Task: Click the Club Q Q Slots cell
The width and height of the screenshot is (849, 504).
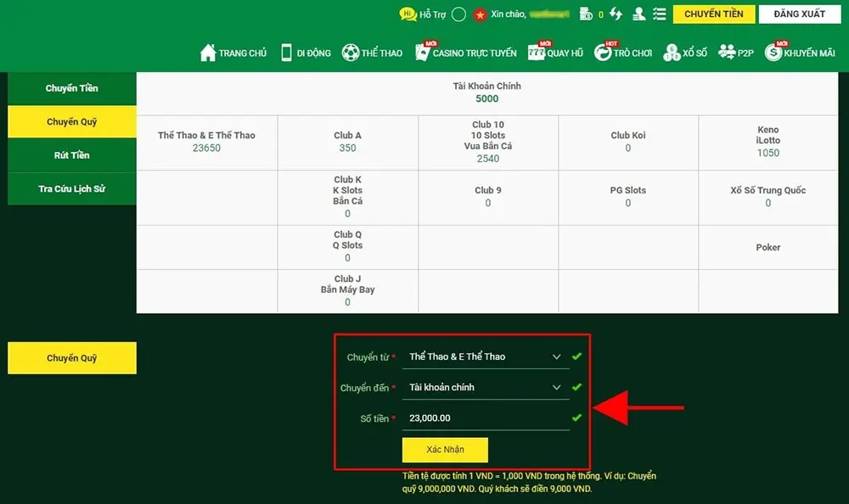Action: pyautogui.click(x=347, y=248)
